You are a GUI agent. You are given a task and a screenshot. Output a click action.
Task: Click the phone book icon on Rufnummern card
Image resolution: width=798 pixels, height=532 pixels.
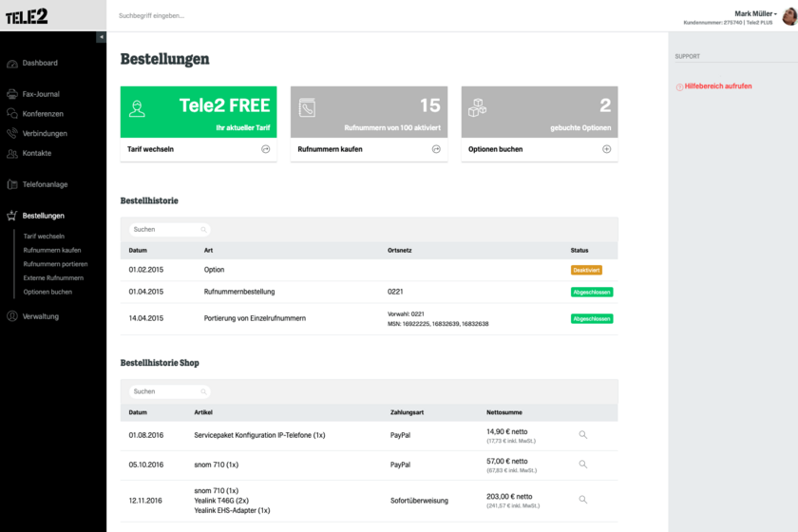(x=307, y=108)
